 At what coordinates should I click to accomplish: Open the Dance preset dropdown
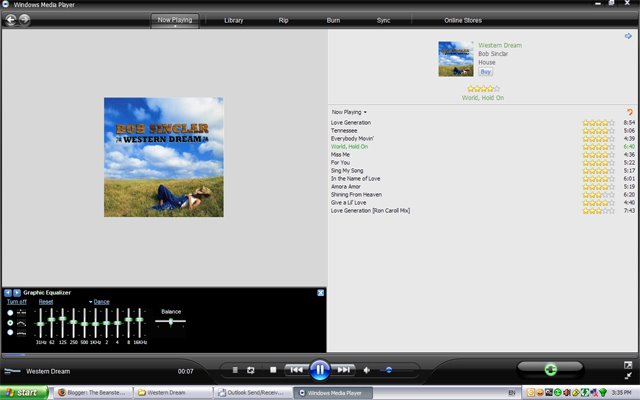(99, 302)
